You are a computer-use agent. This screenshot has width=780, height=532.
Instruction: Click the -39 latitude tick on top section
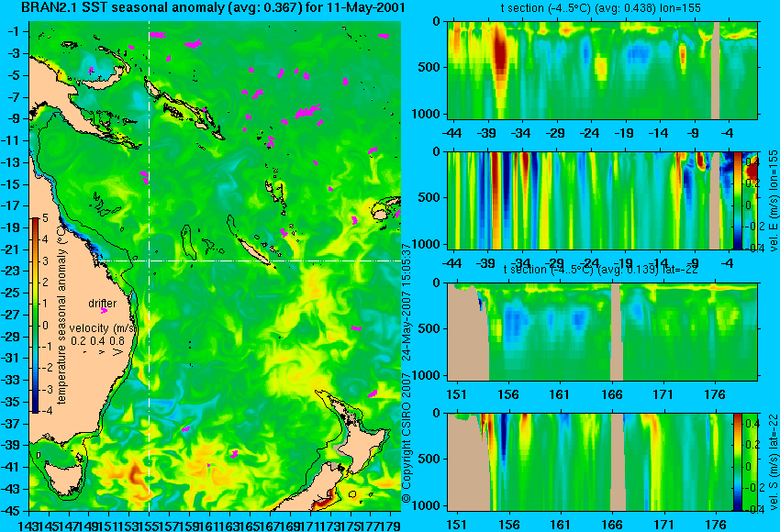click(x=486, y=133)
